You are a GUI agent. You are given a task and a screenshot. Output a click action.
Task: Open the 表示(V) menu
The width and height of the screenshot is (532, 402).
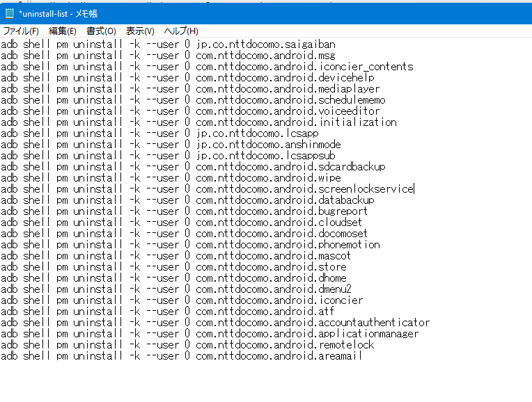tap(140, 31)
